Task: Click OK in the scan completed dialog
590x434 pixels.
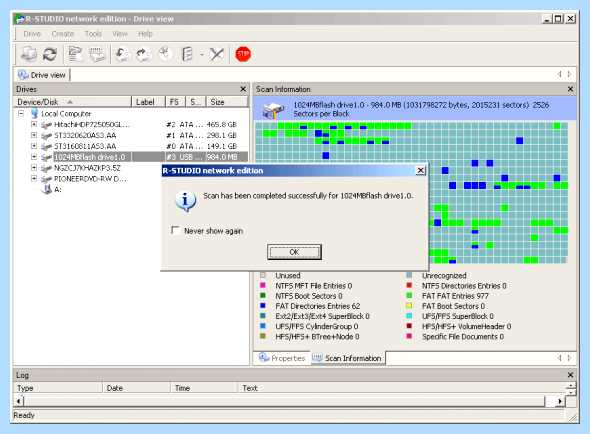Action: [x=294, y=252]
